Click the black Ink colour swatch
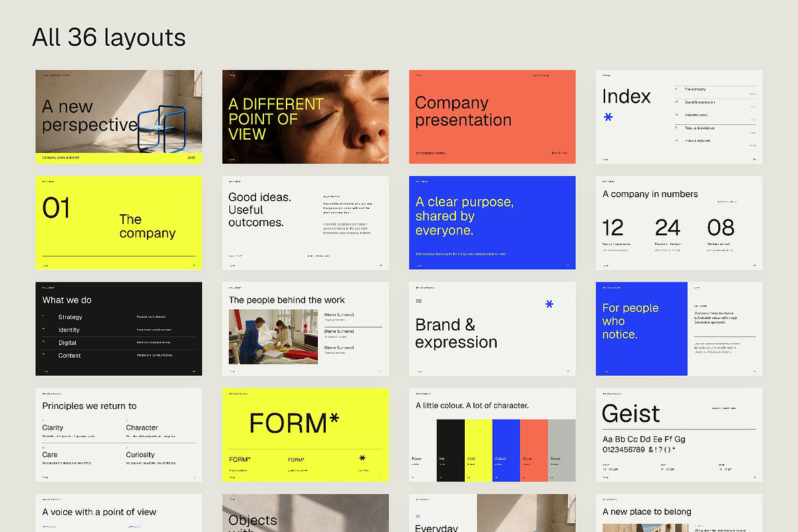 pos(450,450)
